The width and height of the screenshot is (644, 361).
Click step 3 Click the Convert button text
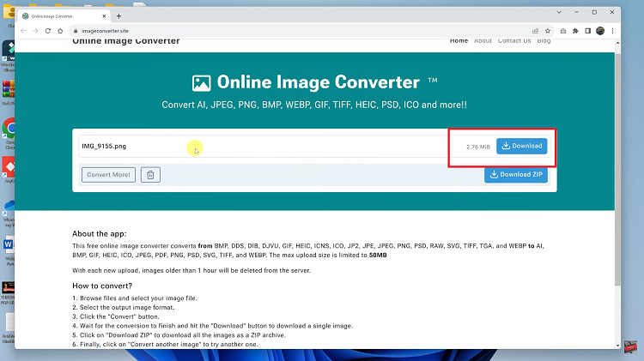pyautogui.click(x=119, y=316)
